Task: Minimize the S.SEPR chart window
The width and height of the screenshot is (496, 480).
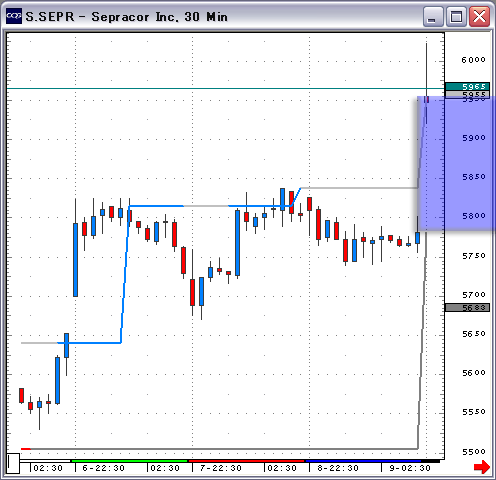Action: [x=433, y=16]
